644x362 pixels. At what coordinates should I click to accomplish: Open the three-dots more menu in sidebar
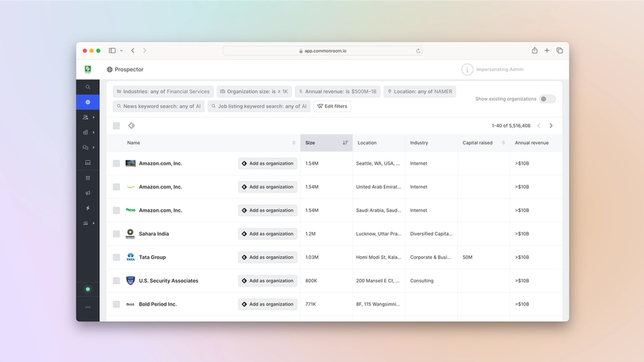point(87,307)
